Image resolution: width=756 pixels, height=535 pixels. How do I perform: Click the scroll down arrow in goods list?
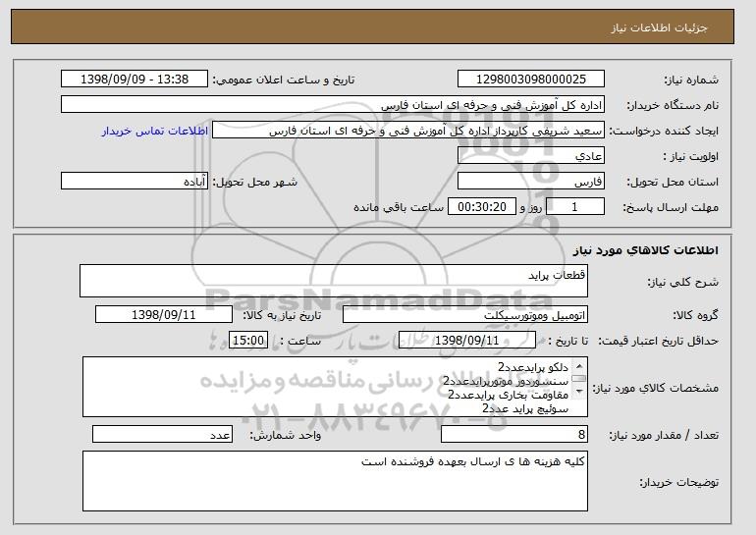pos(579,392)
